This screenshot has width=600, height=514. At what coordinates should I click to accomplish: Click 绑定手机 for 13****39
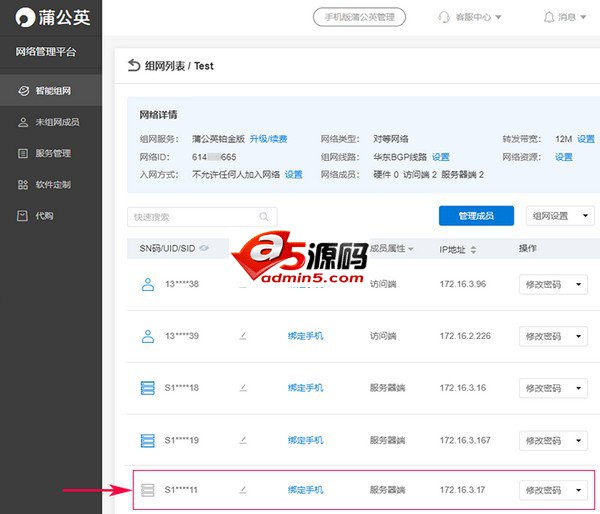tap(305, 336)
